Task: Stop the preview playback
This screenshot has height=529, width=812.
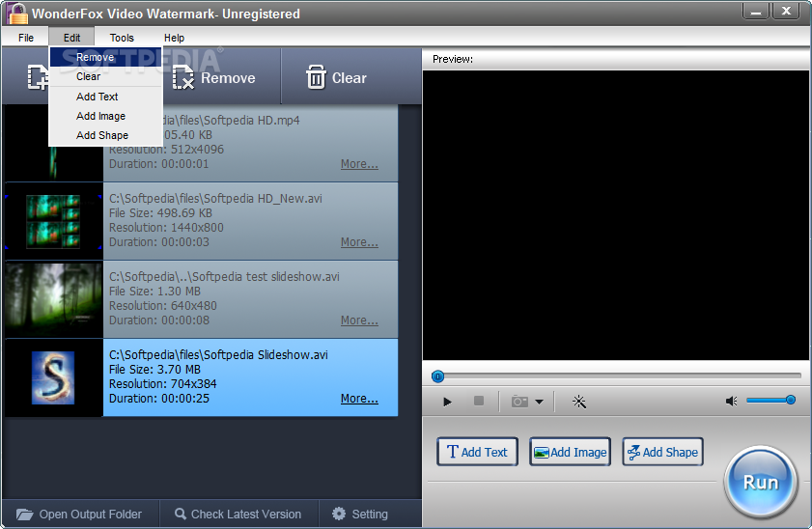Action: (x=479, y=402)
